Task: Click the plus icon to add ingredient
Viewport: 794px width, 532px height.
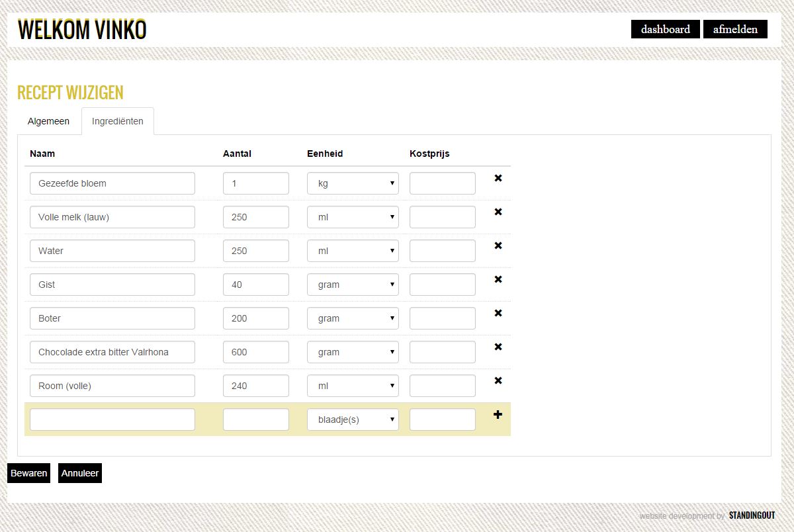Action: (498, 415)
